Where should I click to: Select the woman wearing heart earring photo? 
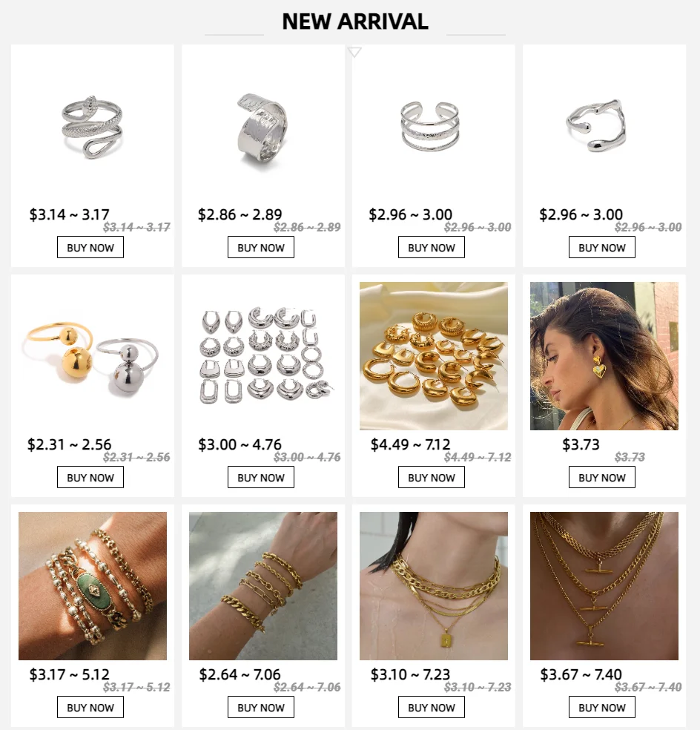click(x=604, y=356)
